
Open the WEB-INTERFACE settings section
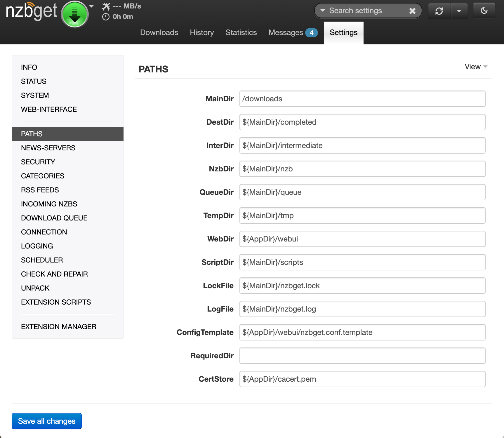[68, 109]
